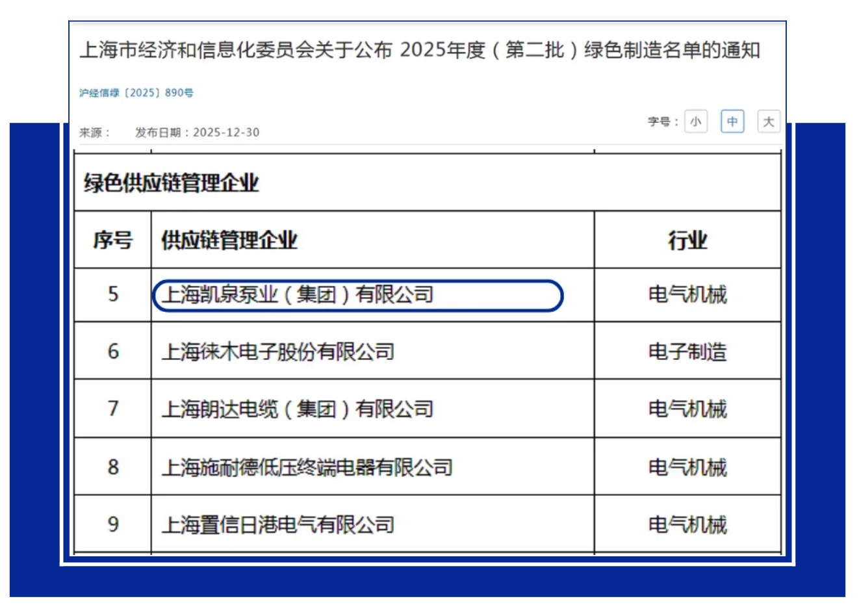This screenshot has width=859, height=616.
Task: Set font size to medium (中)
Action: pyautogui.click(x=732, y=122)
